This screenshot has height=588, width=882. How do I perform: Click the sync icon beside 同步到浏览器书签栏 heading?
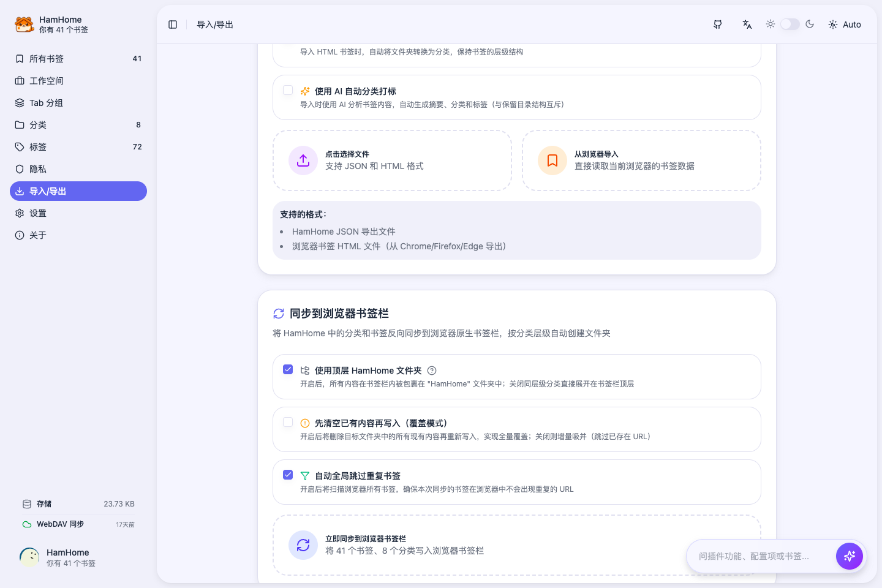(279, 314)
